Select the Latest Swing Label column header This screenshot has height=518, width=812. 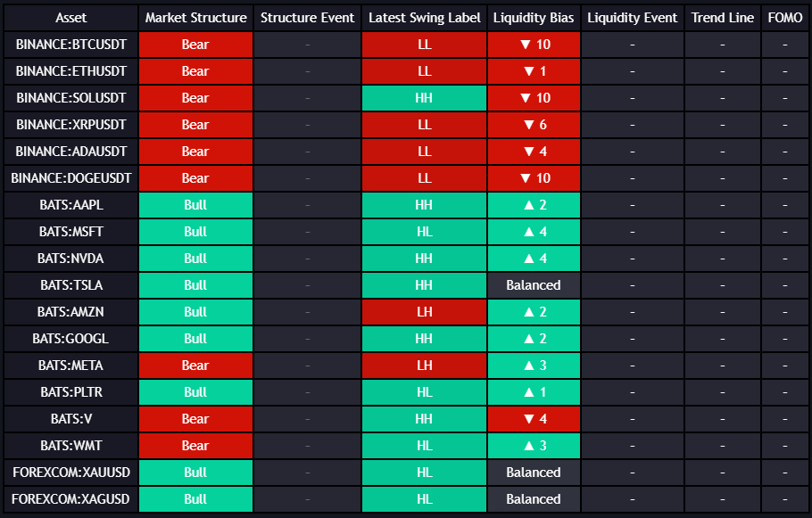[x=424, y=18]
